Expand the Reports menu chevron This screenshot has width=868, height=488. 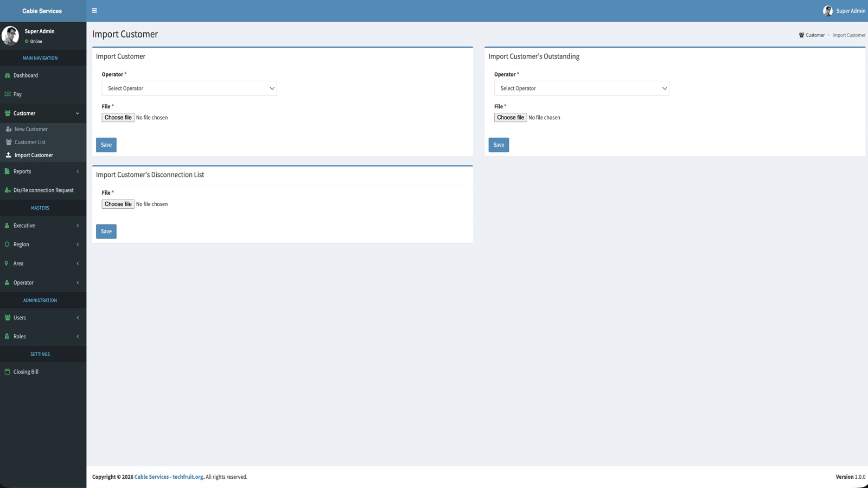coord(78,171)
